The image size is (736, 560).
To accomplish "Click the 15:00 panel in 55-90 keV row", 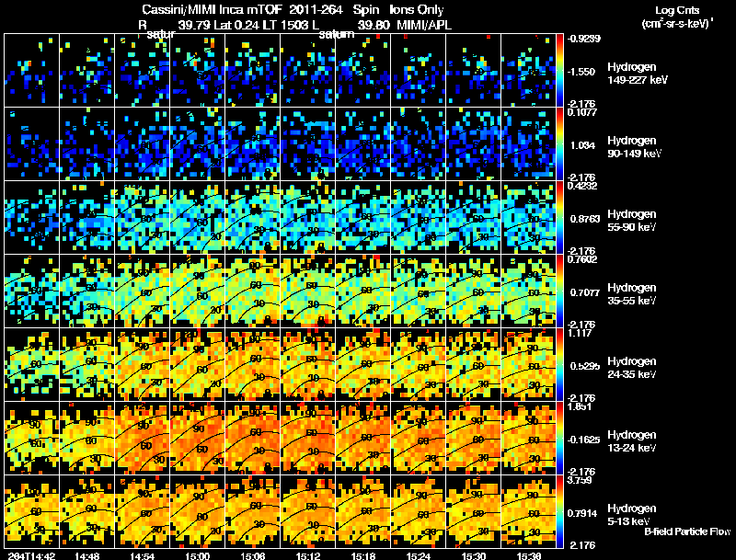I will point(197,217).
